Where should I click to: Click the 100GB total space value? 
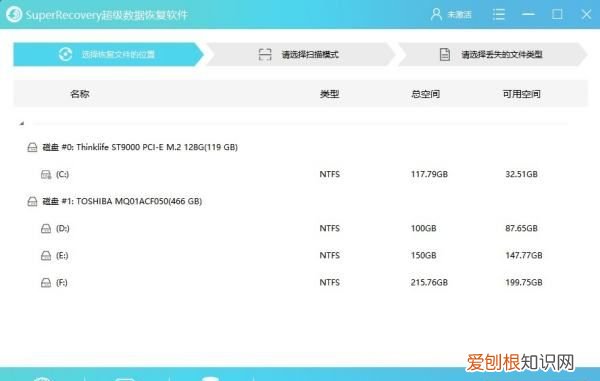click(x=423, y=228)
